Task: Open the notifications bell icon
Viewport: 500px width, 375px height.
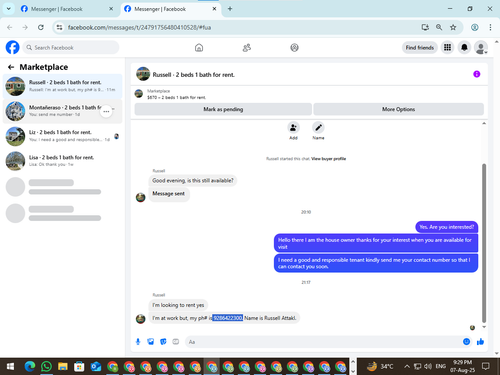Action: click(x=464, y=48)
